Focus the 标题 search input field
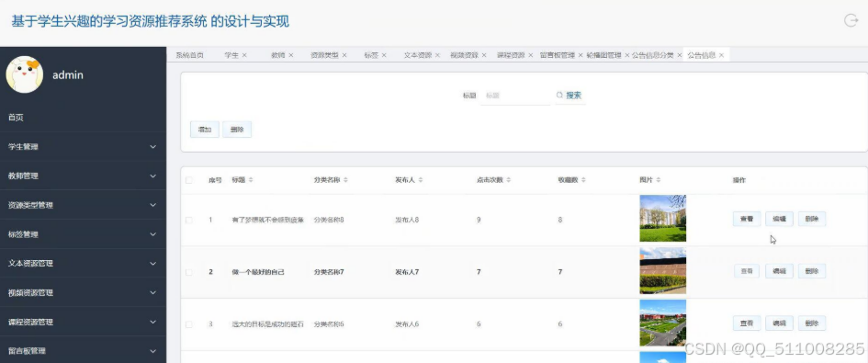Image resolution: width=868 pixels, height=363 pixels. point(514,96)
